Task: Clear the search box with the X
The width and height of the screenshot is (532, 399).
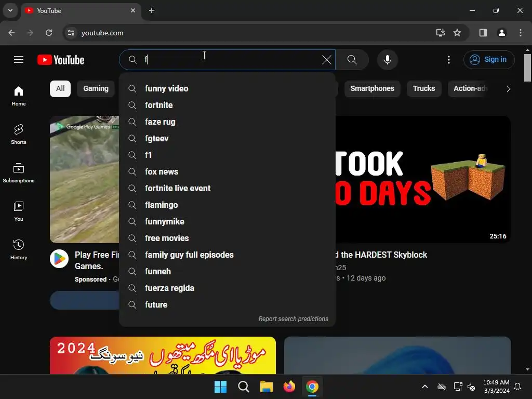Action: click(x=326, y=60)
